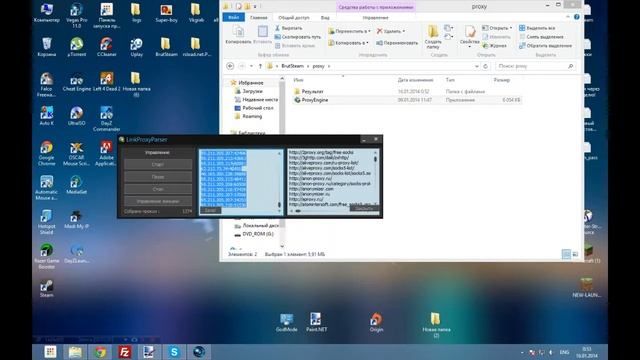The height and width of the screenshot is (360, 640).
Task: Click the Старт button in LinkProxyParser
Action: (x=158, y=164)
